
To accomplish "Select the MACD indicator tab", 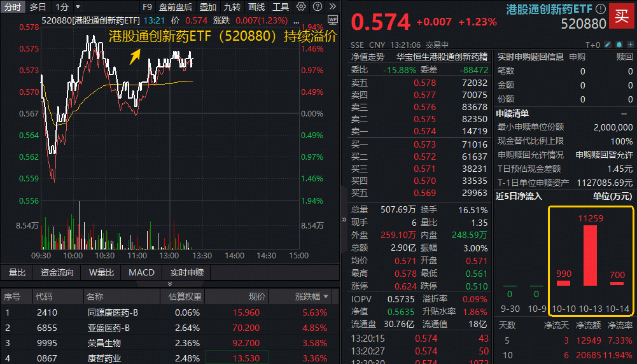I will [x=141, y=272].
